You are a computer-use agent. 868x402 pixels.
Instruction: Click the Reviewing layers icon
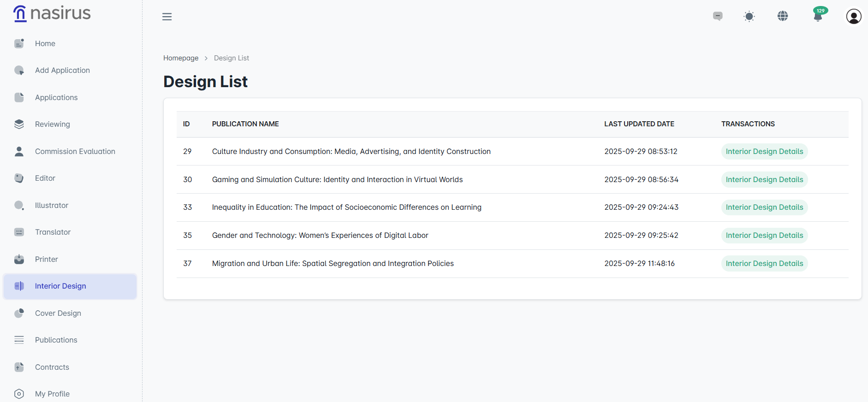(x=19, y=124)
